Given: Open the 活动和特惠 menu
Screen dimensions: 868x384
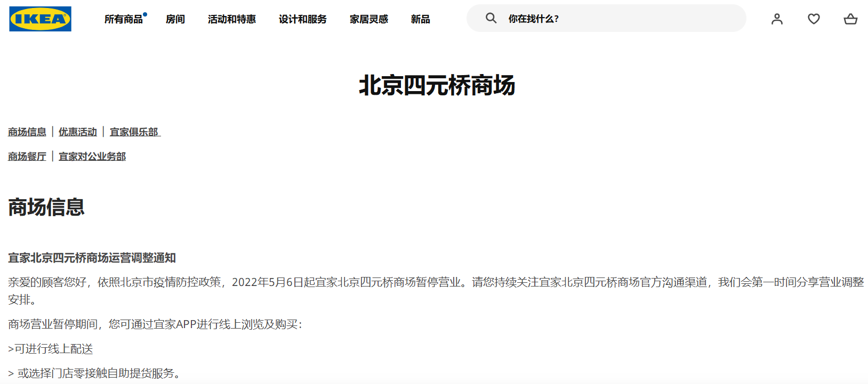Looking at the screenshot, I should point(232,19).
